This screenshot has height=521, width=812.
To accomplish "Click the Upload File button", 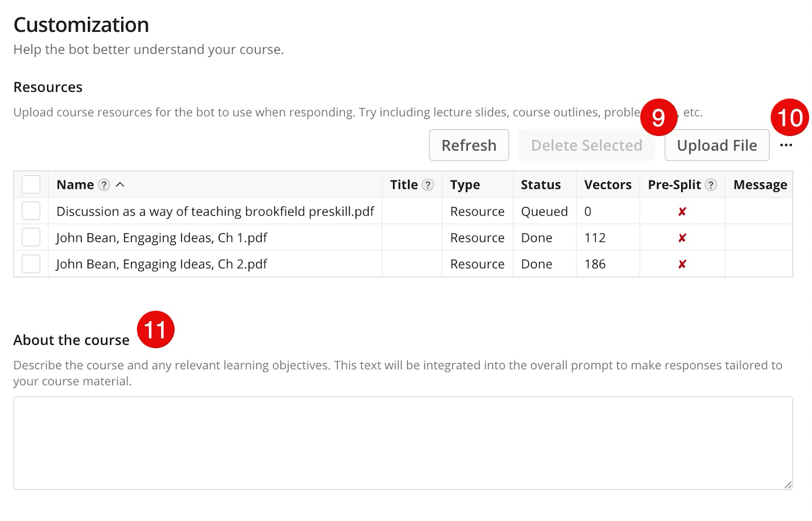I will (x=717, y=146).
